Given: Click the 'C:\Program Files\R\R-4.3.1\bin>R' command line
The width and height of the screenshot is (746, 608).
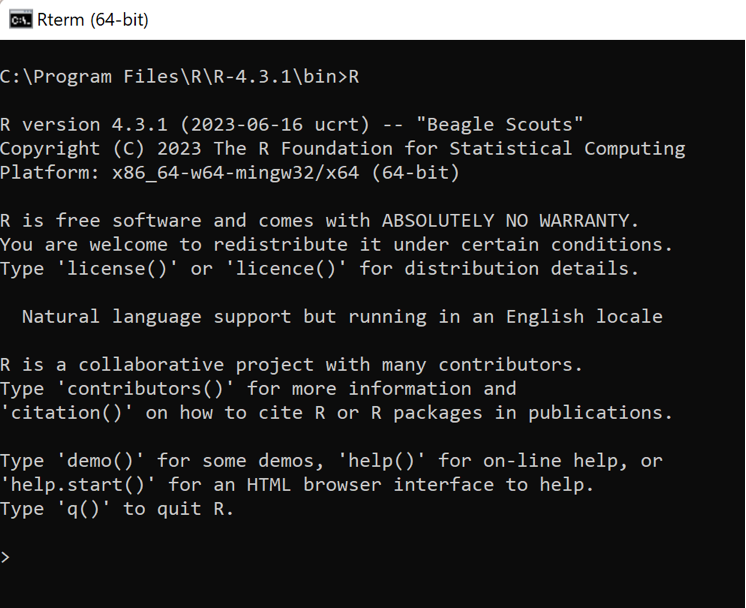Looking at the screenshot, I should click(x=180, y=77).
